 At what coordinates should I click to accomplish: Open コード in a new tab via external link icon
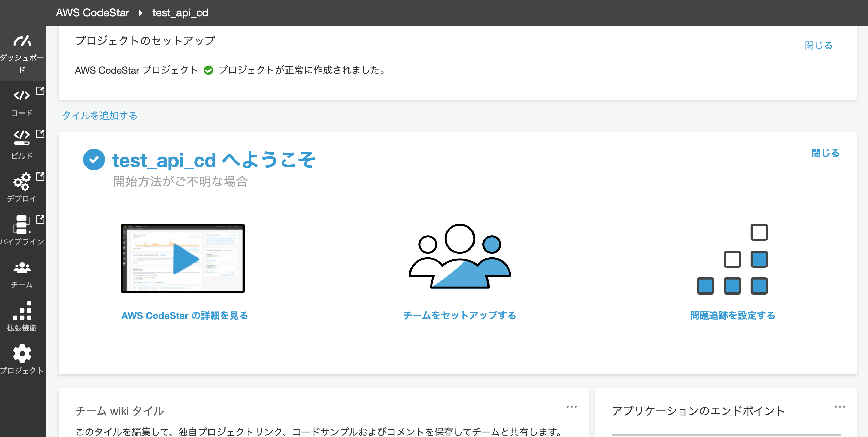click(x=41, y=90)
